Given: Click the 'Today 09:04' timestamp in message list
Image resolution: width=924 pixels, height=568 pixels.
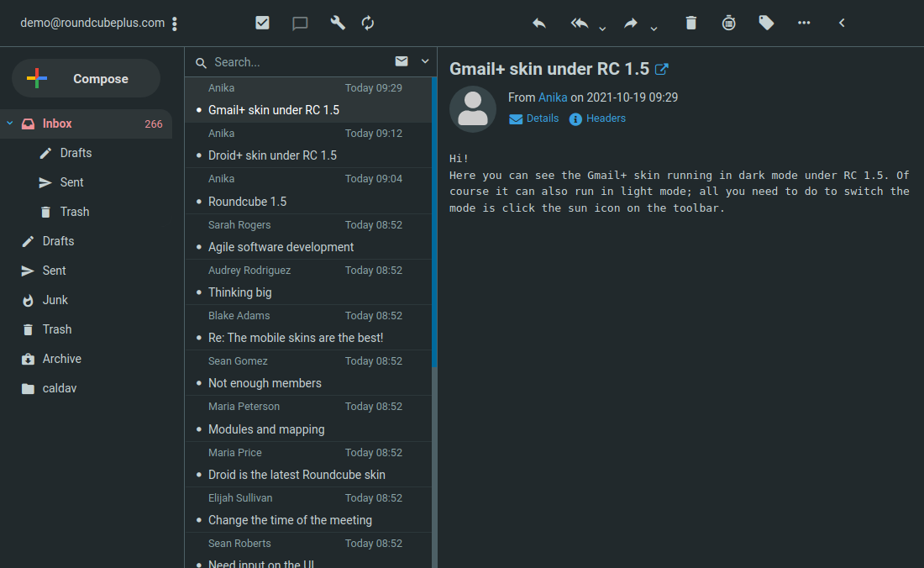Looking at the screenshot, I should (374, 179).
